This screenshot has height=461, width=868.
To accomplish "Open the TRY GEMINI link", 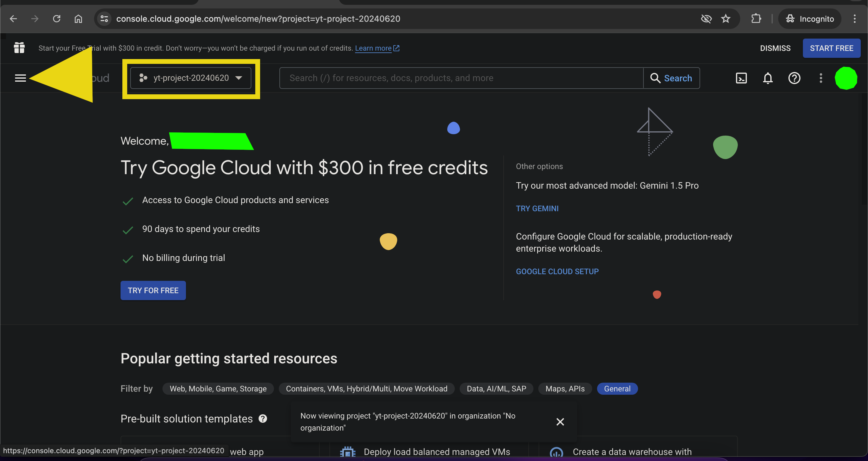I will 537,209.
